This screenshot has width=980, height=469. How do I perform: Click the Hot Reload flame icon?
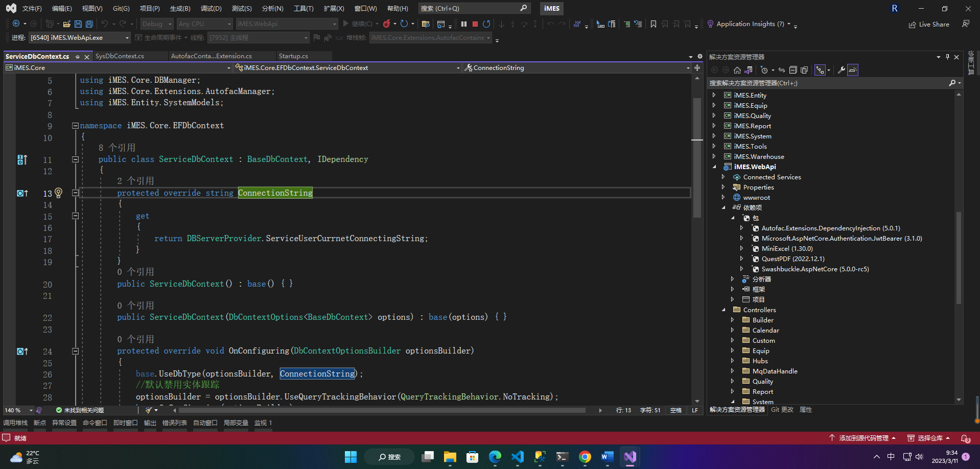pyautogui.click(x=387, y=24)
